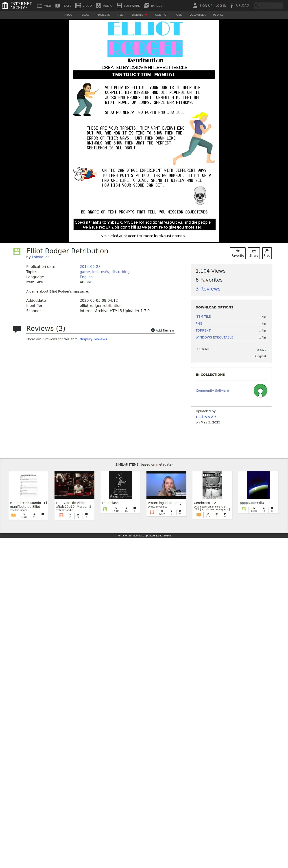The height and width of the screenshot is (868, 288).
Task: Open the About link in the secondary nav
Action: (69, 15)
